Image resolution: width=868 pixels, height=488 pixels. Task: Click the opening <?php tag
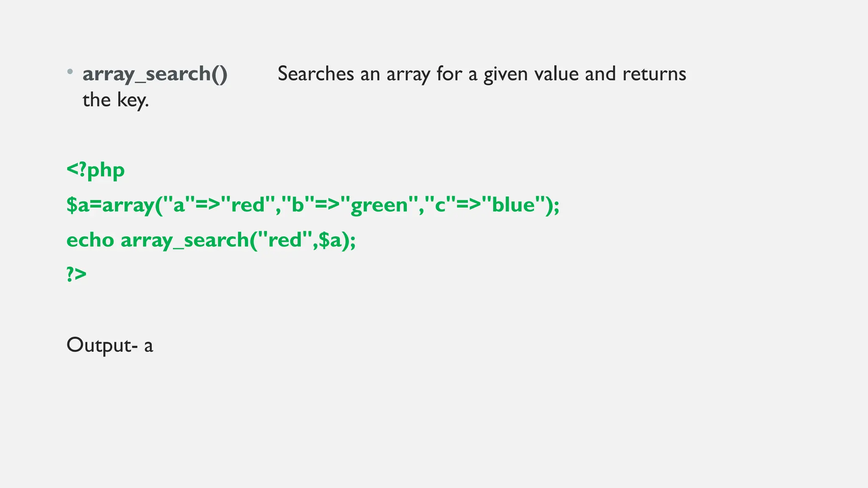(96, 170)
